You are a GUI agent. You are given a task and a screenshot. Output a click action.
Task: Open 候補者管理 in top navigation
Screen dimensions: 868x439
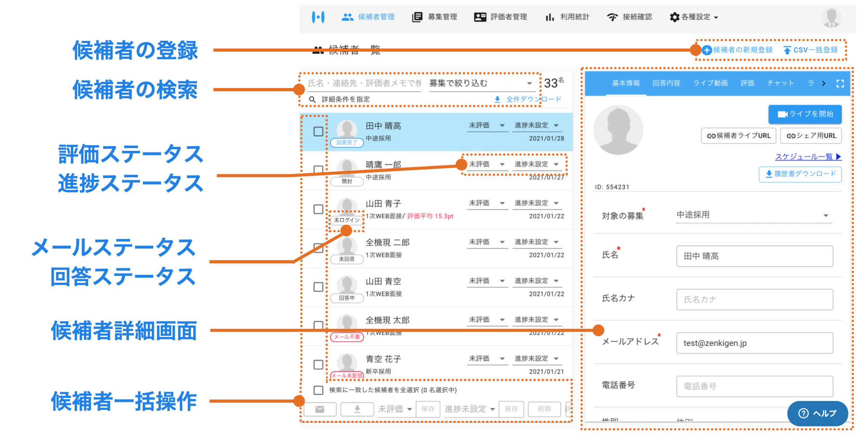point(368,17)
